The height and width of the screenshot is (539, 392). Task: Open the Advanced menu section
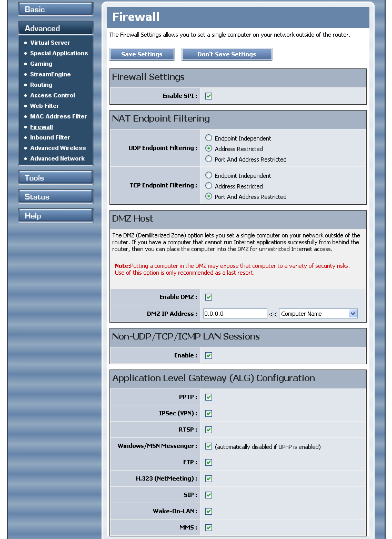56,28
